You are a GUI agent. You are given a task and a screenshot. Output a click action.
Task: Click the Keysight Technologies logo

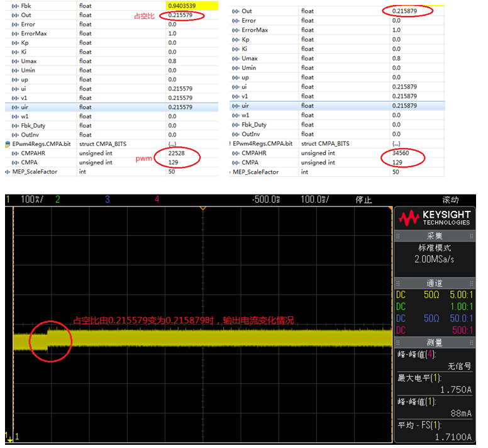[x=435, y=218]
